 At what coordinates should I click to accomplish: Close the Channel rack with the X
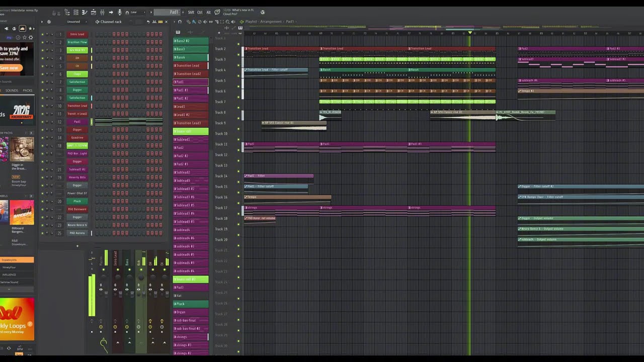point(166,22)
